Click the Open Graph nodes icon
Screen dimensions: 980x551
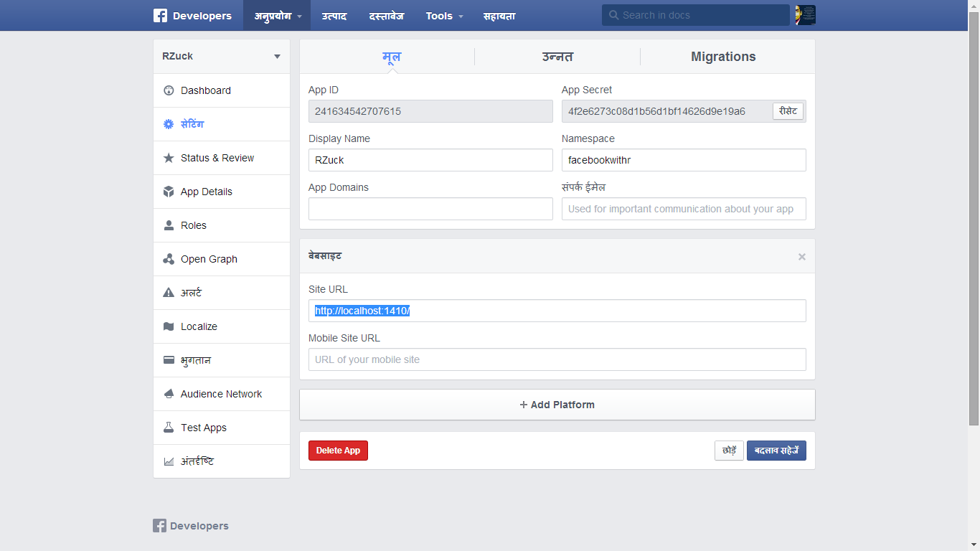point(169,259)
